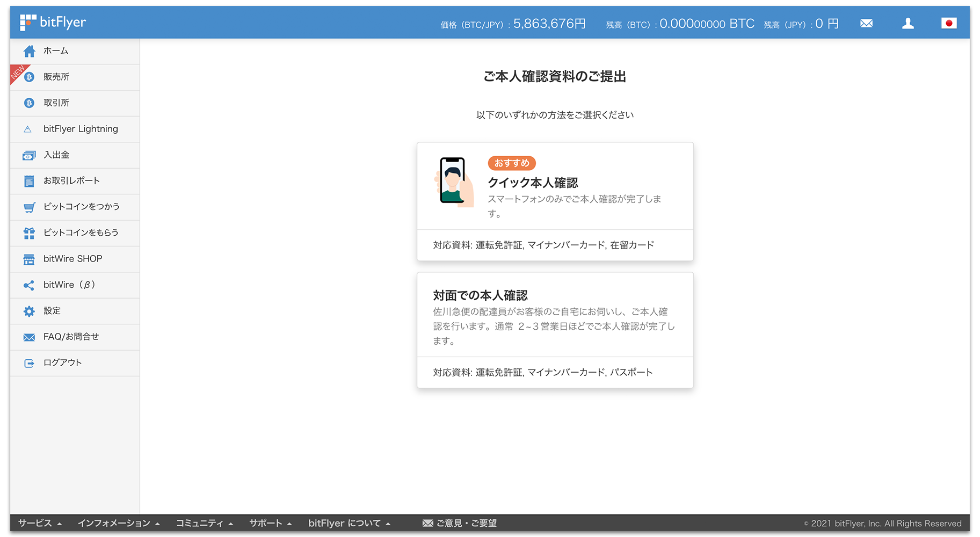Image resolution: width=980 pixels, height=537 pixels.
Task: Launch bitFlyer Lightning via its triangle icon
Action: pos(29,129)
